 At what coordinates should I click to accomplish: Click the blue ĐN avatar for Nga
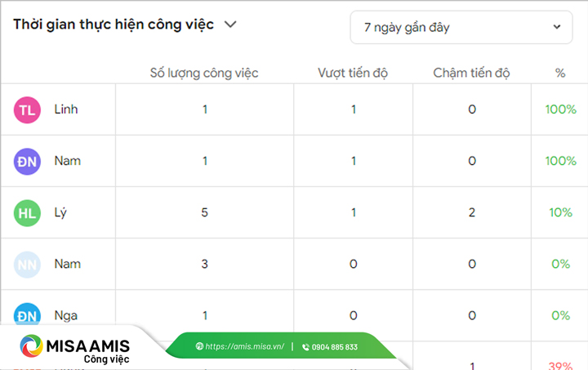(x=27, y=314)
